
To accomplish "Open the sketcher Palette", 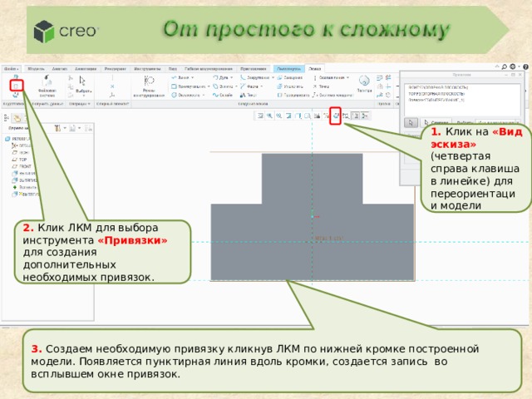I will click(x=364, y=83).
